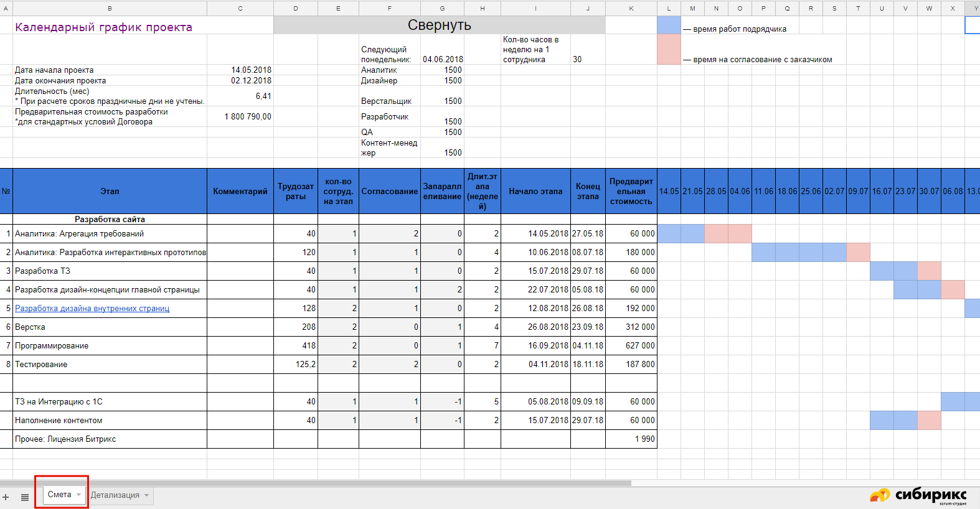Click the 09.07 week header

pyautogui.click(x=858, y=192)
